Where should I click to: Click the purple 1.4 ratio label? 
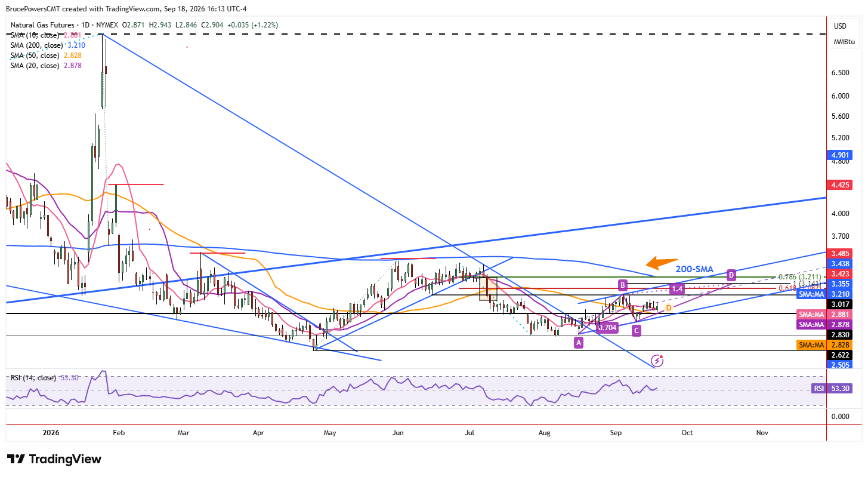[677, 288]
